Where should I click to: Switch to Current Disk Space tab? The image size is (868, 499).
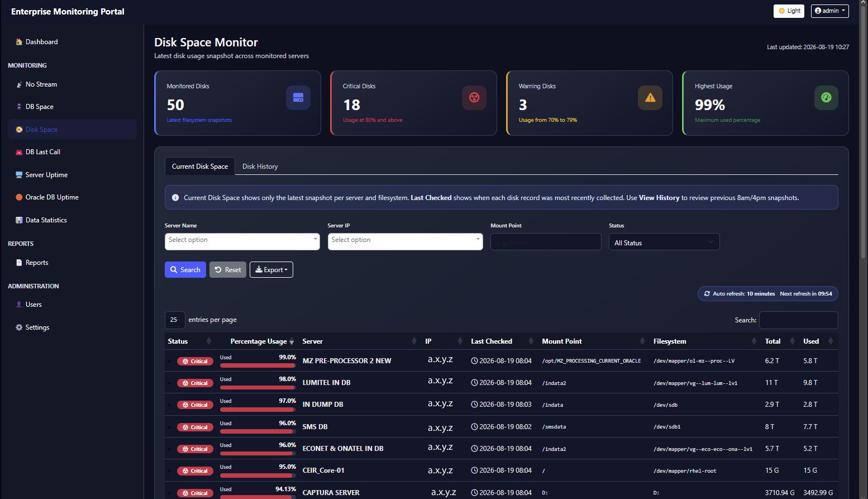[x=200, y=167]
